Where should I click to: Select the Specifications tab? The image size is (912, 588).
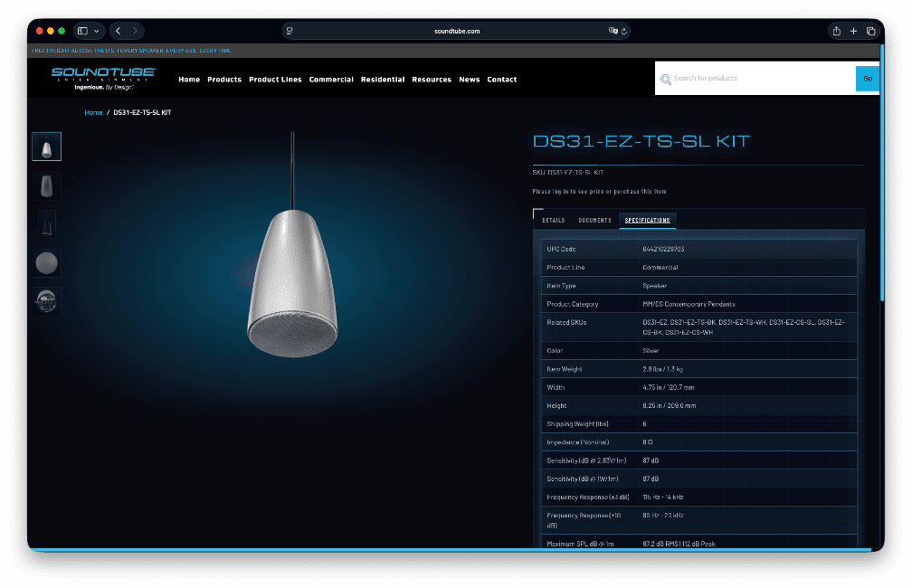click(x=648, y=221)
